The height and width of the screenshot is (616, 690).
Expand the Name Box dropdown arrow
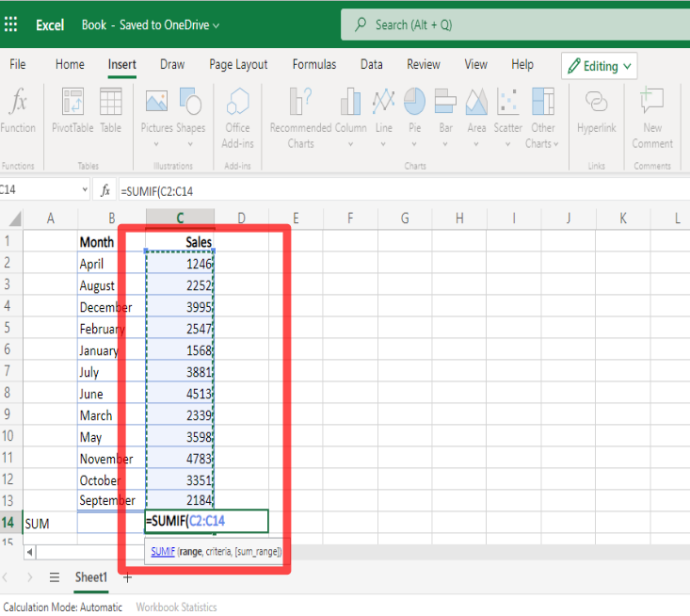85,190
